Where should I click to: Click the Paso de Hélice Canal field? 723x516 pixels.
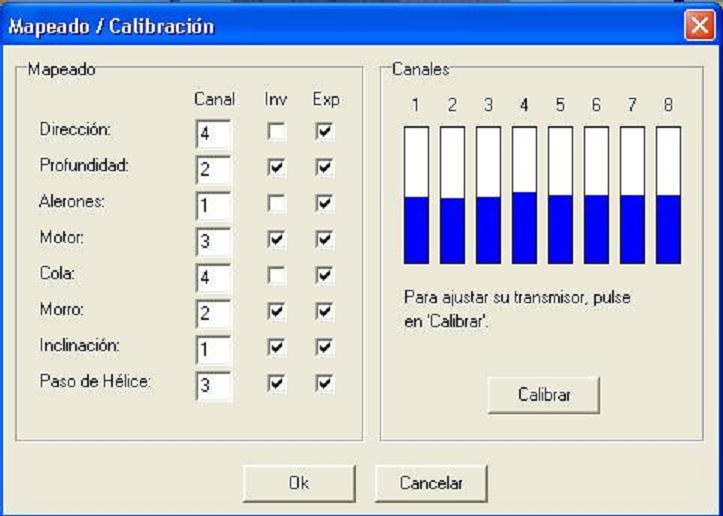213,385
